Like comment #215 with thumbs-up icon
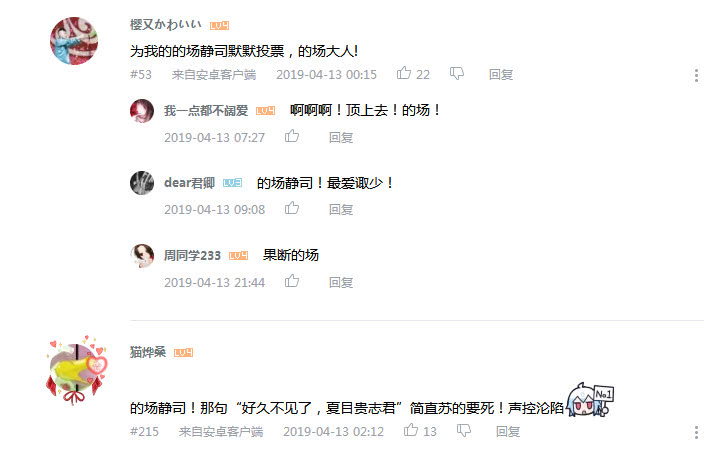The height and width of the screenshot is (457, 711). click(411, 430)
